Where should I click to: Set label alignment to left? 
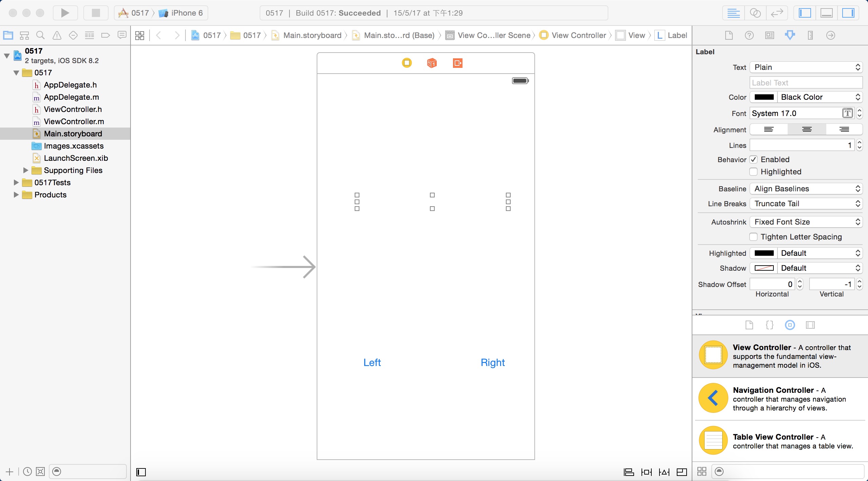coord(769,129)
